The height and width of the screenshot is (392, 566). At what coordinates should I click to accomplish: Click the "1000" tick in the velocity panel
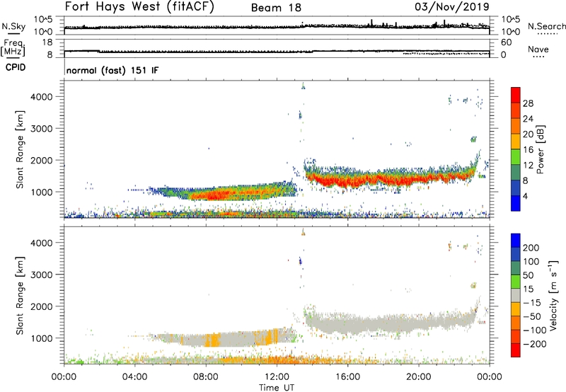tap(42, 338)
